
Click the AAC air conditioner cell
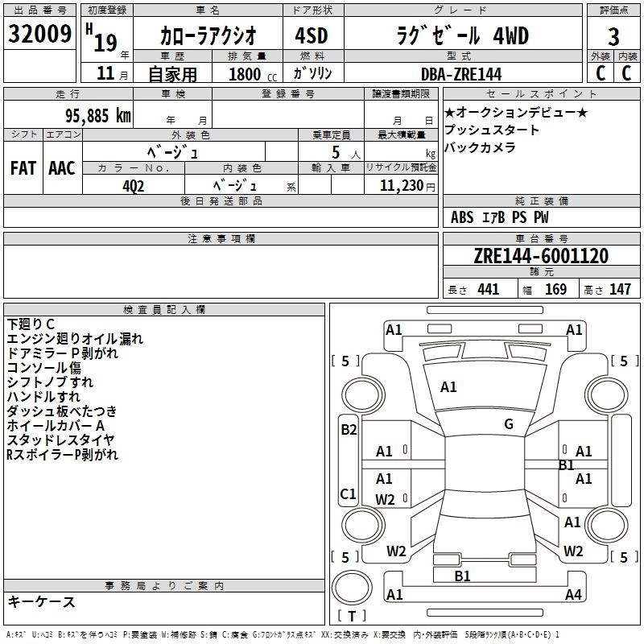(x=62, y=167)
